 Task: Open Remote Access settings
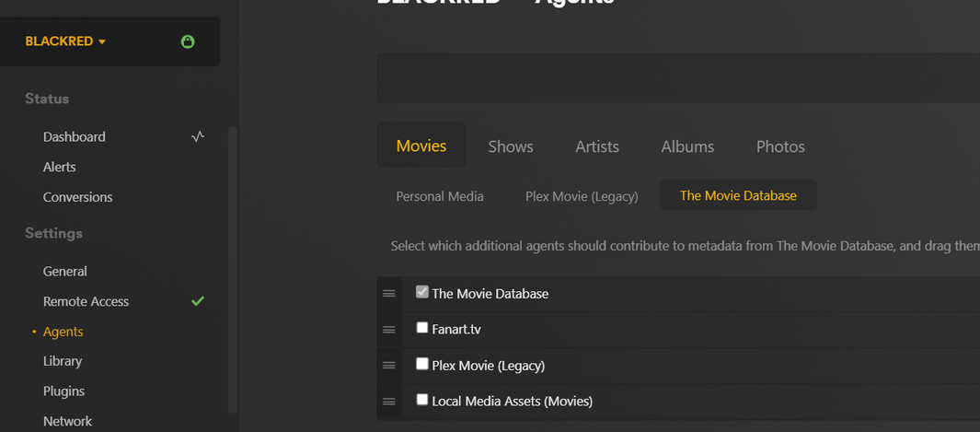(86, 301)
